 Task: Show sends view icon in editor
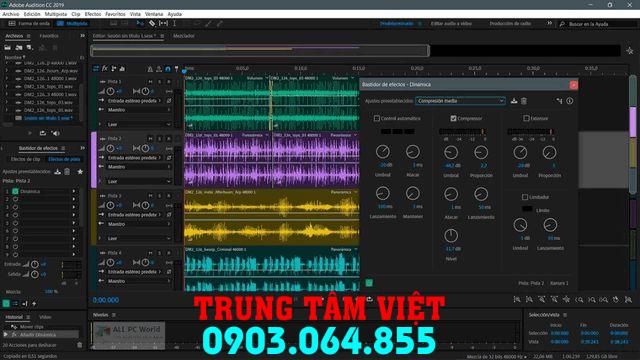click(113, 69)
